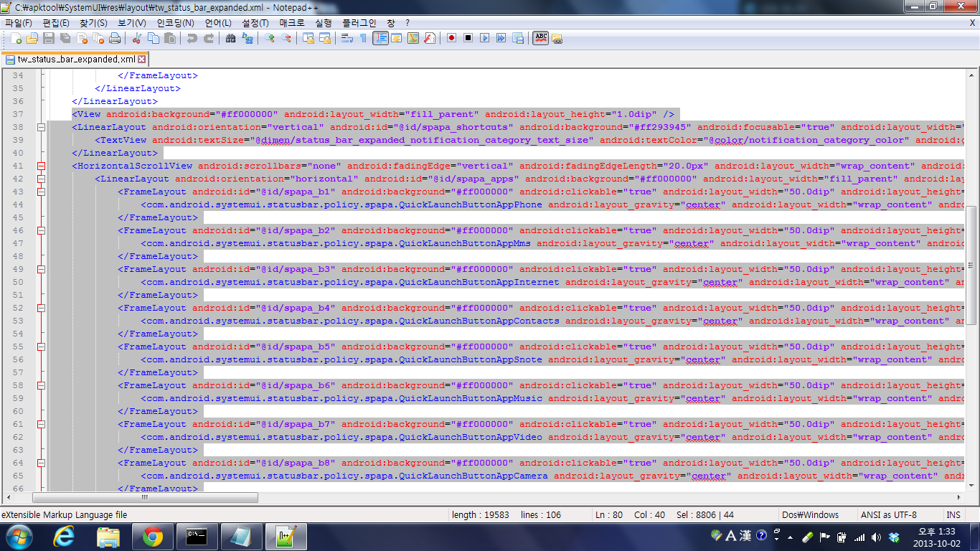Click the INS indicator in status bar

pyautogui.click(x=953, y=514)
